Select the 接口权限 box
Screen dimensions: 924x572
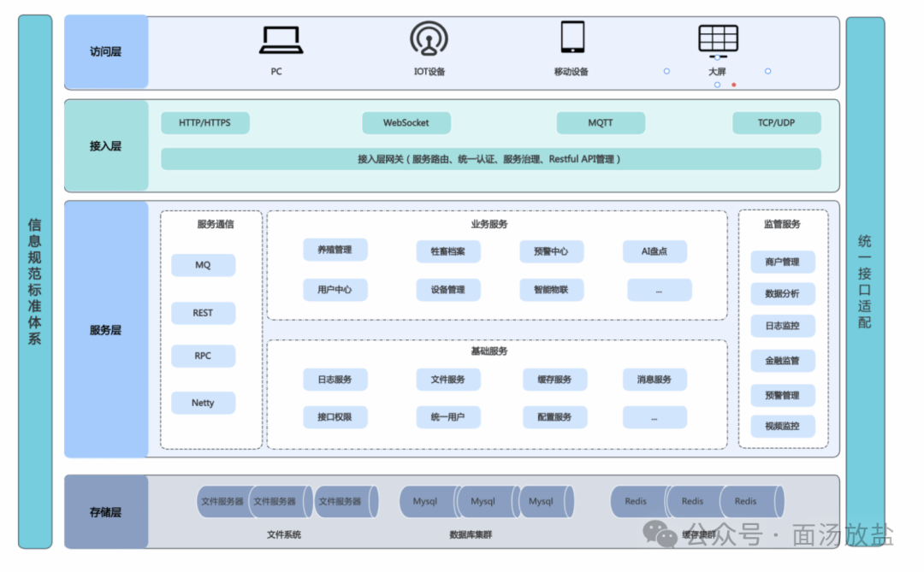pos(335,417)
